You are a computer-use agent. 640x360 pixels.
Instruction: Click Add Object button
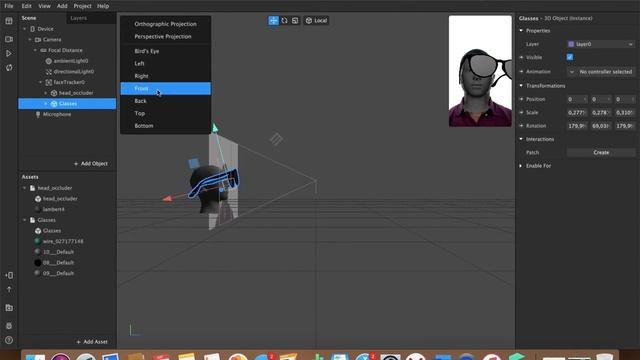91,164
